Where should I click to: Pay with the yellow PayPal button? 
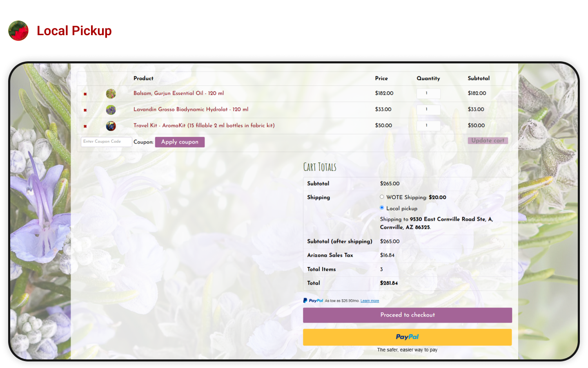[x=407, y=337]
